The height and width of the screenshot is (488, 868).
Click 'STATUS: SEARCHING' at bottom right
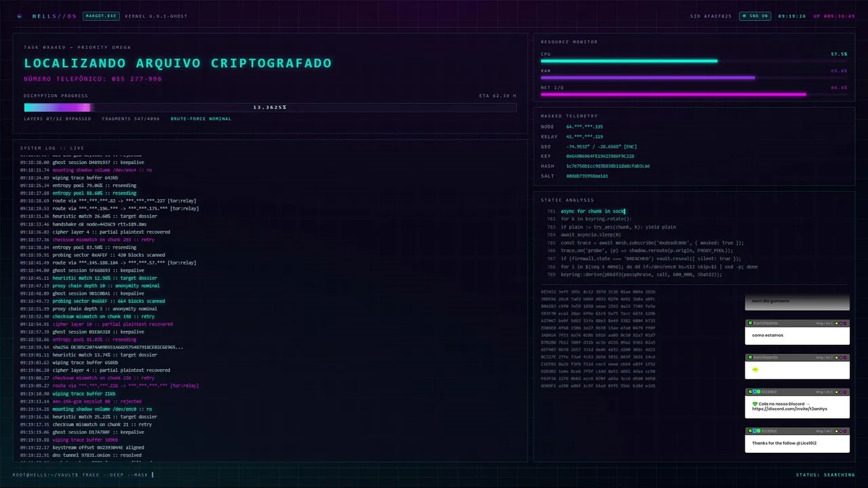[825, 474]
